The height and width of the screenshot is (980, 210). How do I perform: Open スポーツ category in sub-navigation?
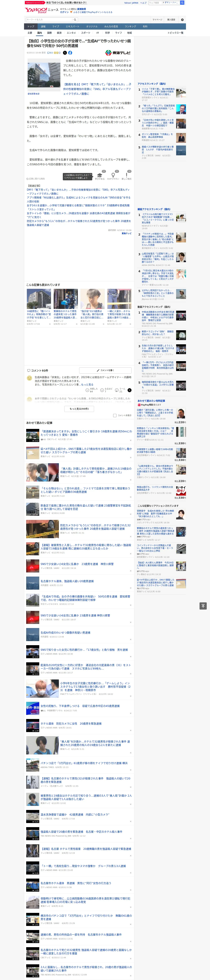[x=86, y=33]
